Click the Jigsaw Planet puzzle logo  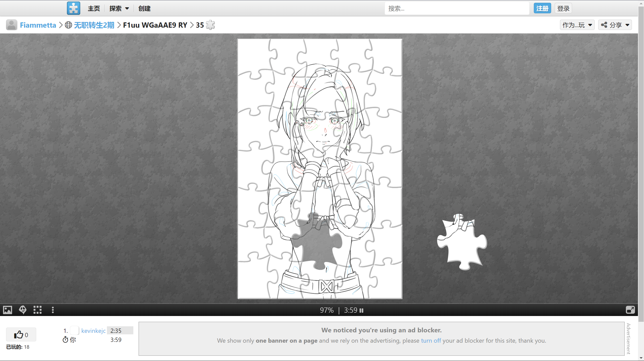(x=73, y=8)
